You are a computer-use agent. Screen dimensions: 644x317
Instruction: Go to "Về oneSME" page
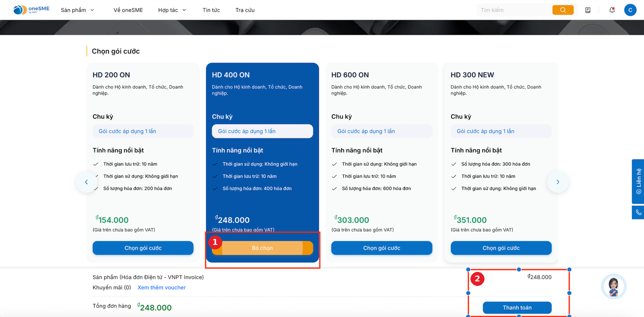pyautogui.click(x=128, y=10)
